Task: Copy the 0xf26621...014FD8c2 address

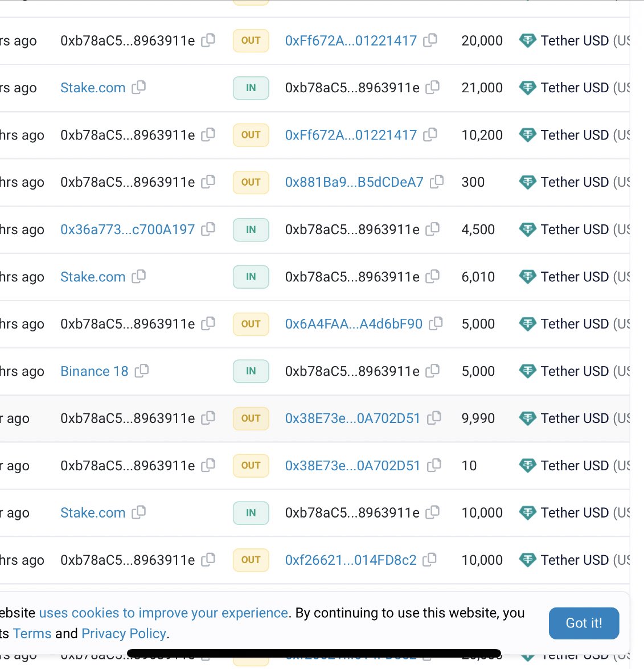Action: pyautogui.click(x=429, y=559)
